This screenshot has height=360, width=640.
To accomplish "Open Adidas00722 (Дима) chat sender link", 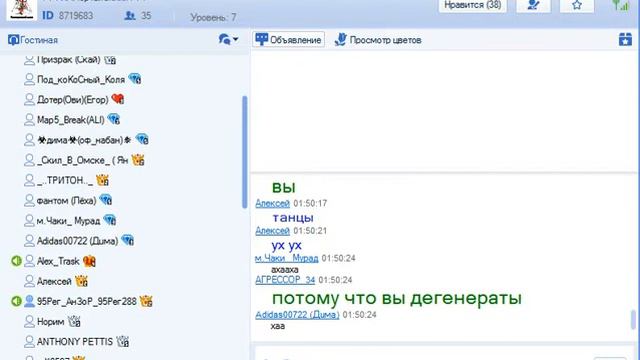I will tap(297, 315).
